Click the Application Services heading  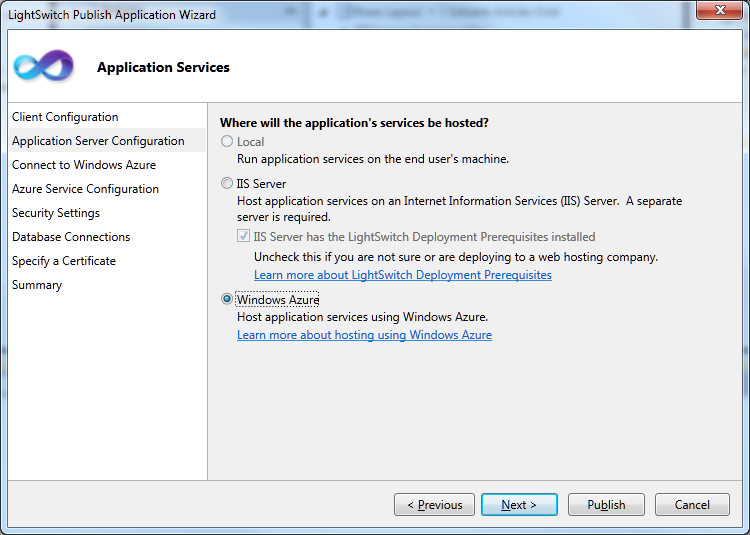163,67
